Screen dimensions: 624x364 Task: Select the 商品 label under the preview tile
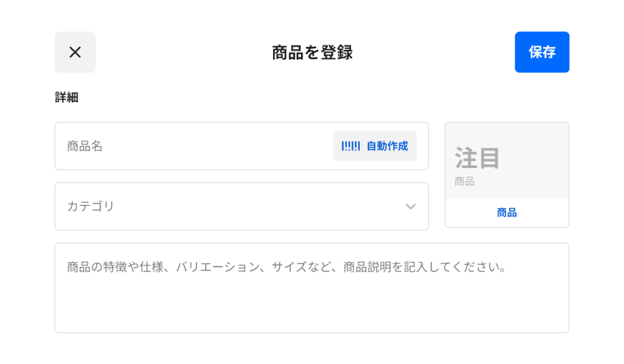tap(507, 212)
